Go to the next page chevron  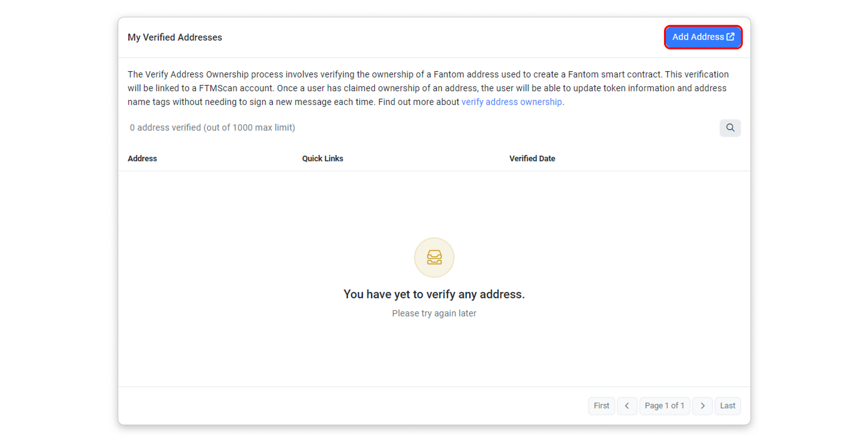(x=702, y=406)
